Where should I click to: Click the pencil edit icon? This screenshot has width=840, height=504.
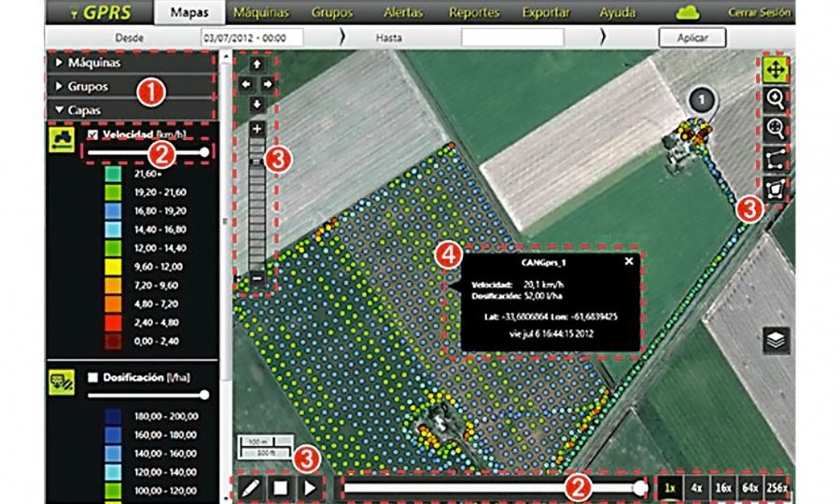coord(252,486)
